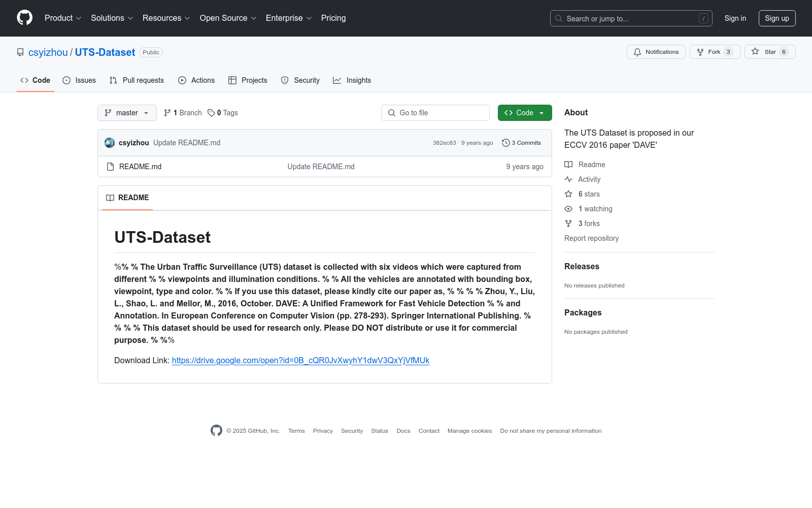Open the Product dropdown menu
This screenshot has height=508, width=812.
point(63,18)
